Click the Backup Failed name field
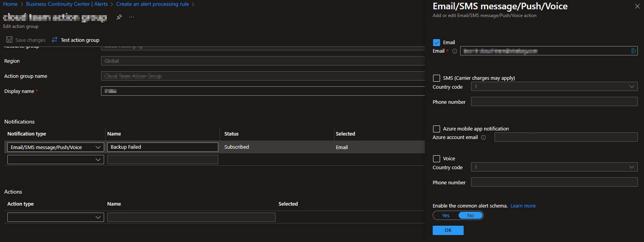 click(163, 147)
